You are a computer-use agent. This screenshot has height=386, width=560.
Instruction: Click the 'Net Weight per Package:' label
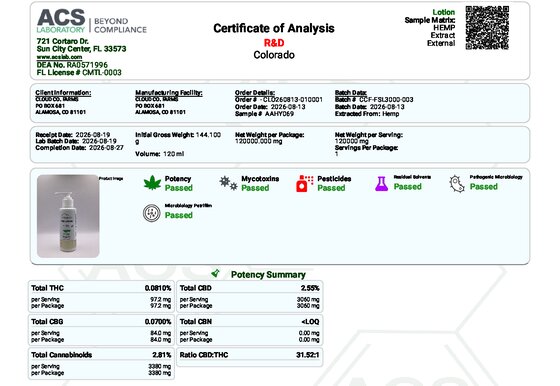click(x=270, y=135)
